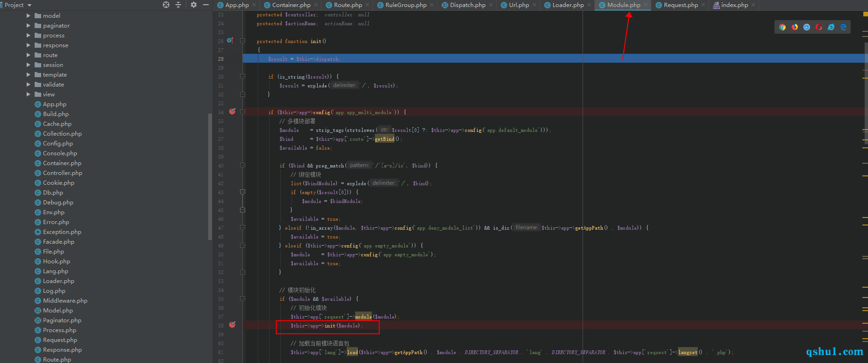Click the getBind method call on line 37
Image resolution: width=868 pixels, height=363 pixels.
point(385,139)
